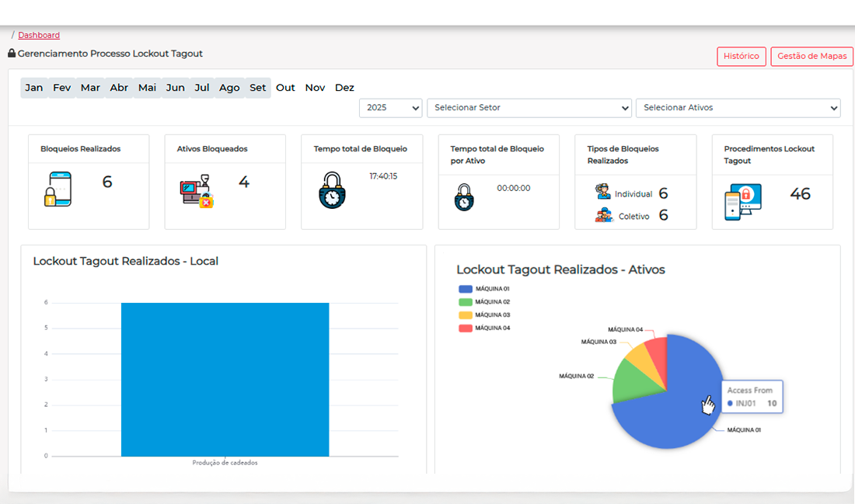
Task: Click the padlock icon in Tempo total de Bloqueio por Ativo
Action: [464, 197]
